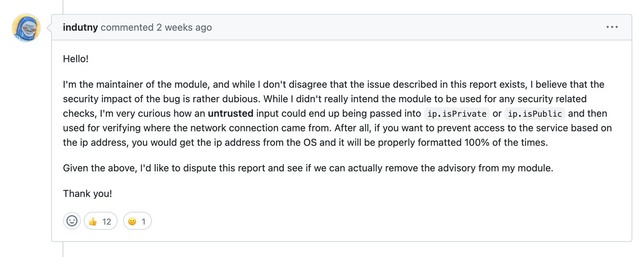Click the ip.isPublic inline code
644x257 pixels.
pyautogui.click(x=535, y=114)
